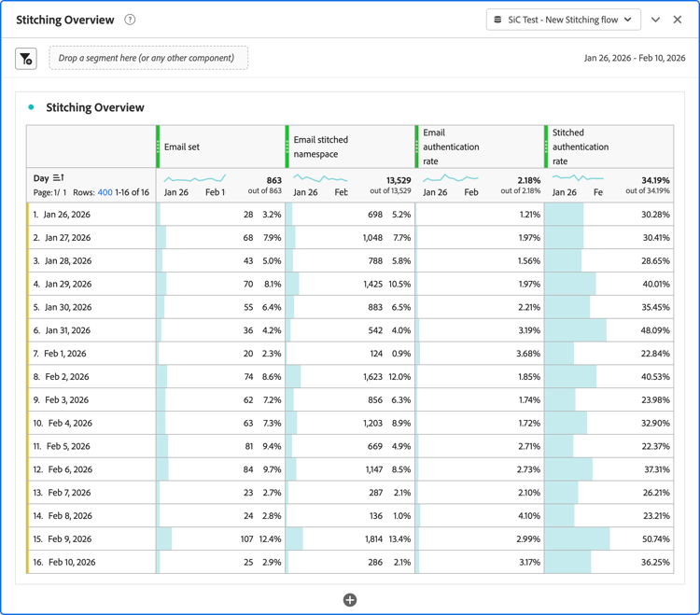Screen dimensions: 700x615
Task: Click the Jan 26, 2026 - Feb 10, 2026 date range
Action: [x=635, y=58]
